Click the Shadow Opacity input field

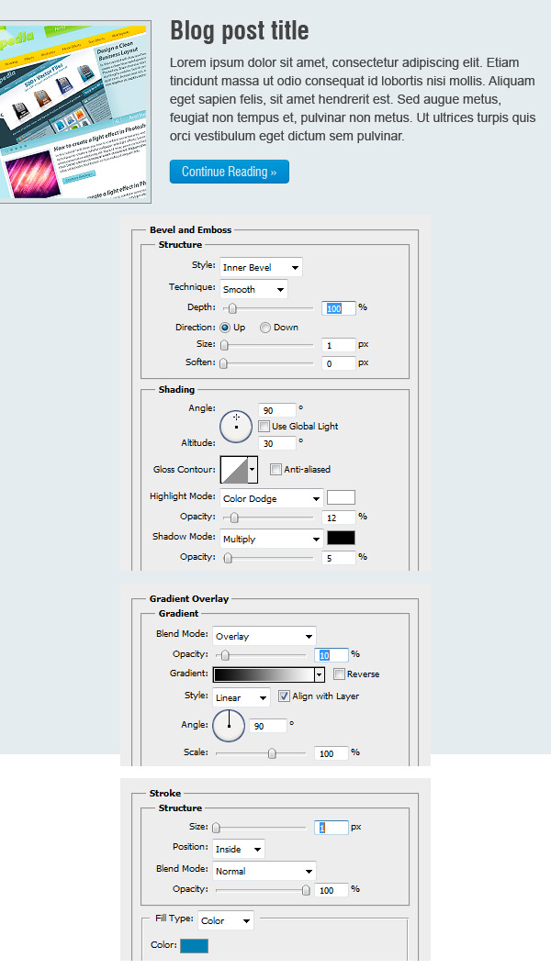(338, 558)
